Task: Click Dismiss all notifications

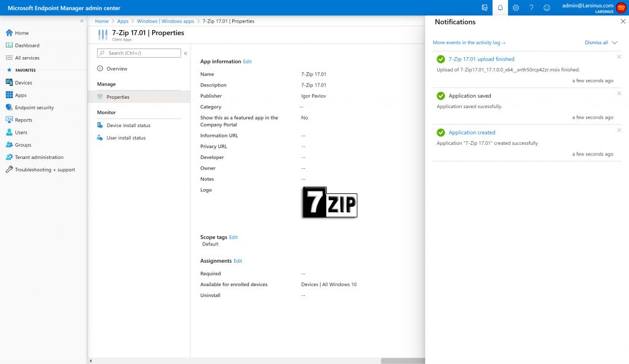Action: coord(596,42)
